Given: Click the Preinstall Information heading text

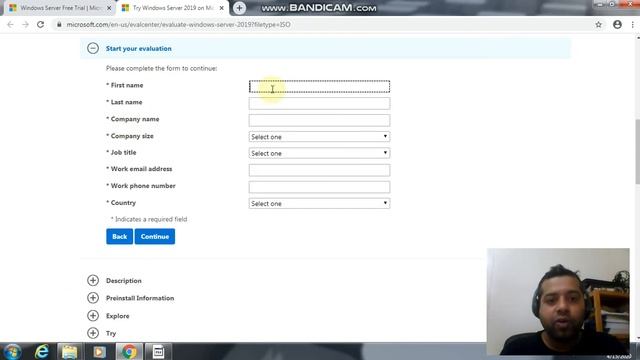Looking at the screenshot, I should 140,298.
